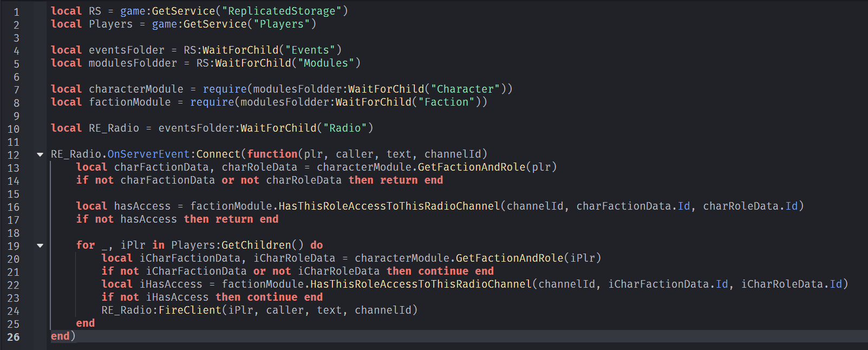Click the "Character" string on line 7
The image size is (868, 350).
466,89
